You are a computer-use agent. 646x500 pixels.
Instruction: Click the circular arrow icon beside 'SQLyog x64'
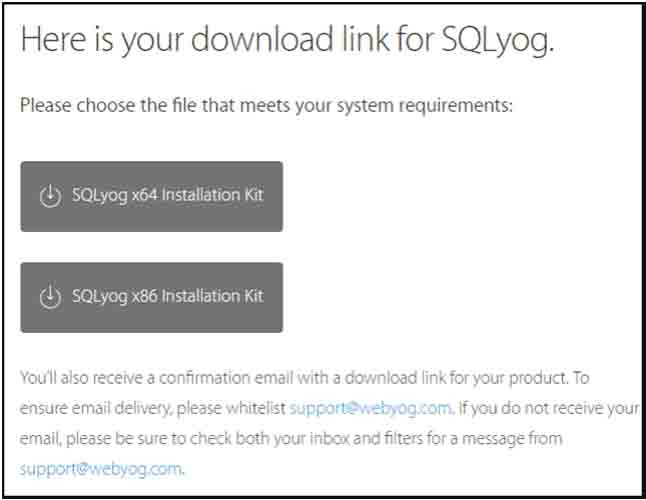50,196
